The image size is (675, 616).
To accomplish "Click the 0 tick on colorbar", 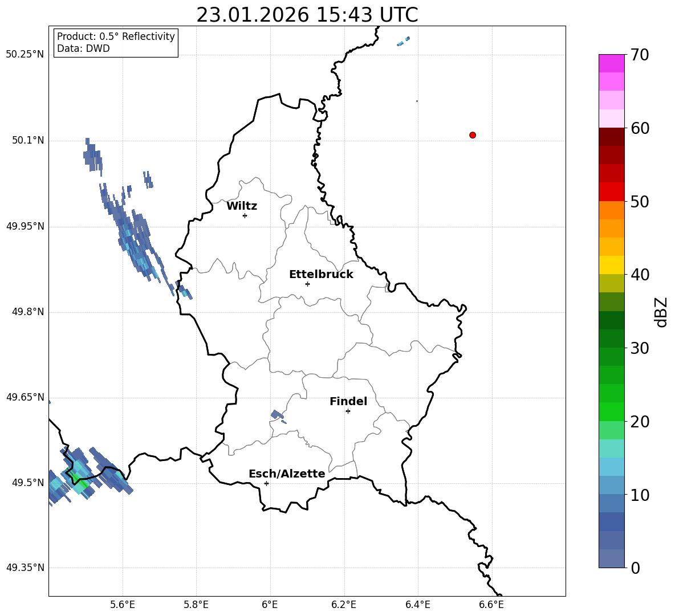I will coord(636,568).
